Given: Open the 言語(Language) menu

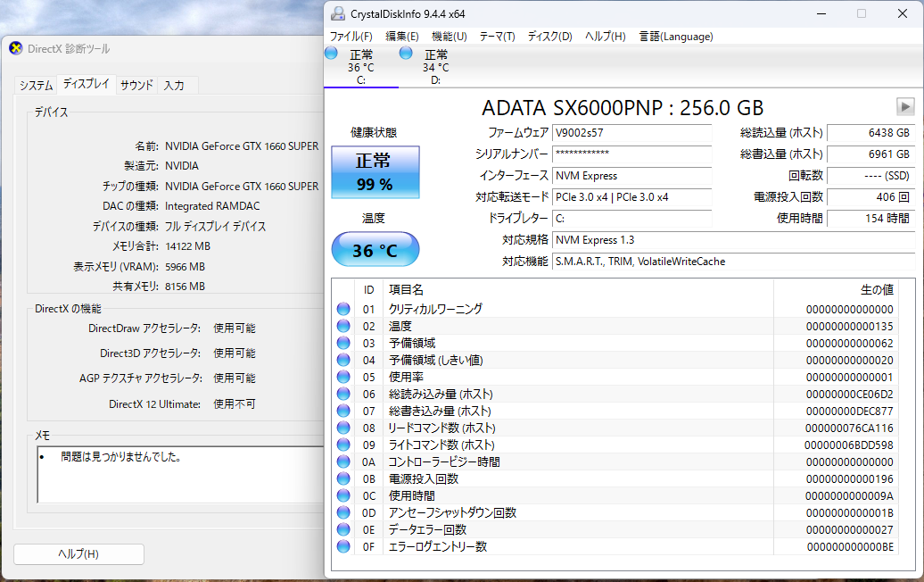Looking at the screenshot, I should click(x=676, y=37).
